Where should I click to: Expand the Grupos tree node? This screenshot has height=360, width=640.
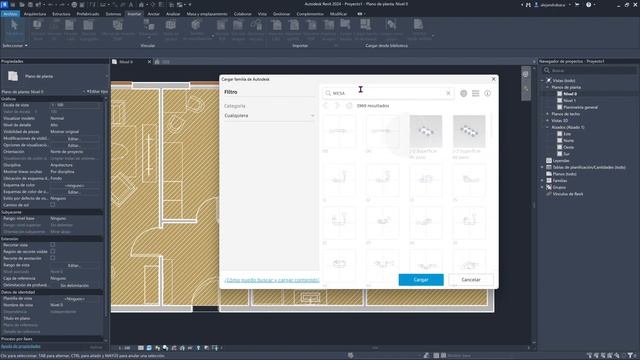coord(543,187)
